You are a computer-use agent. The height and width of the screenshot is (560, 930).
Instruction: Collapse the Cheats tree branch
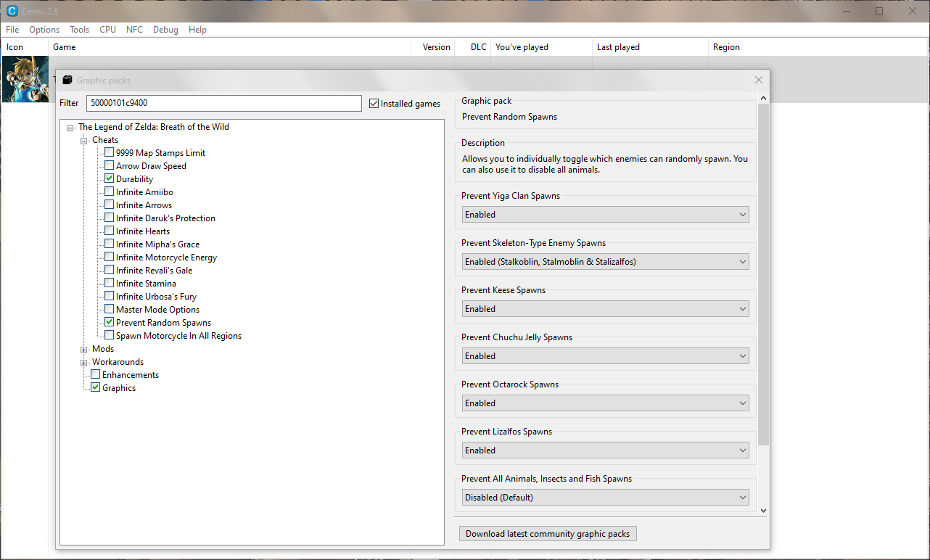pos(84,141)
